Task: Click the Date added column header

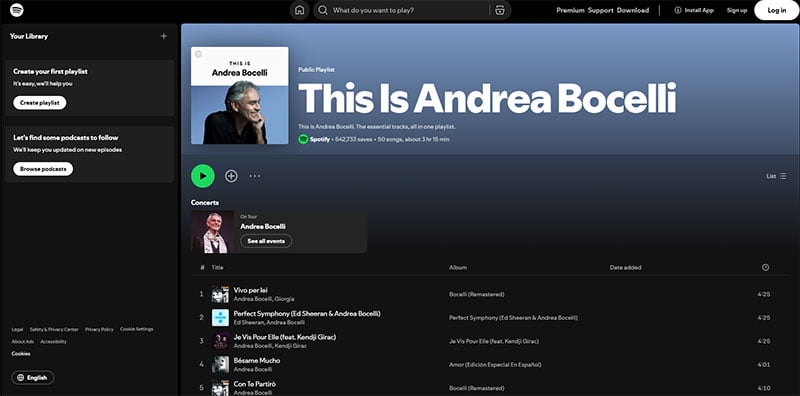Action: [x=626, y=267]
